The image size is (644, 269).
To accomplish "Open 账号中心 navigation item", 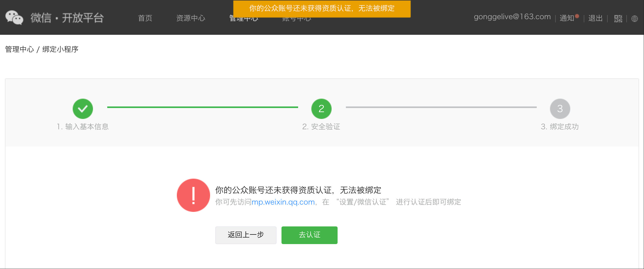I will click(297, 19).
